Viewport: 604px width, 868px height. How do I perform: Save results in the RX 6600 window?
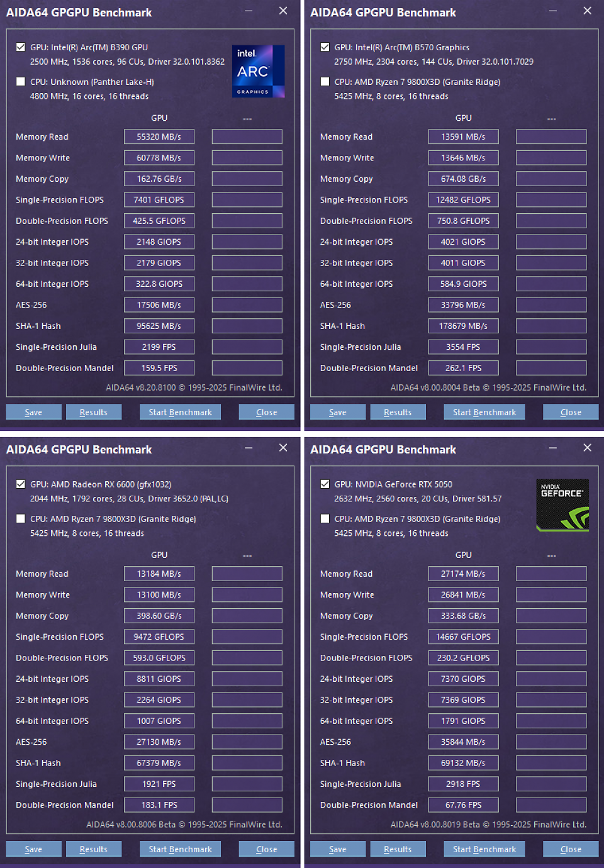[x=34, y=849]
